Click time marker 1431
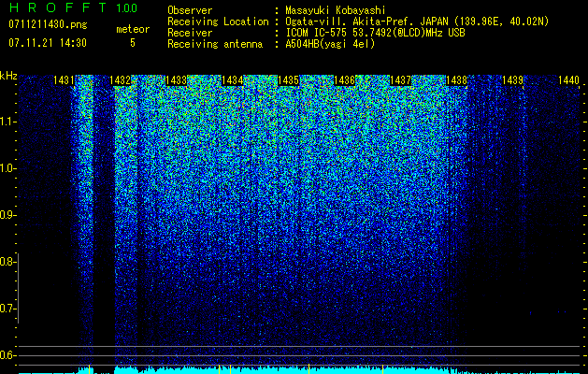 coord(64,80)
